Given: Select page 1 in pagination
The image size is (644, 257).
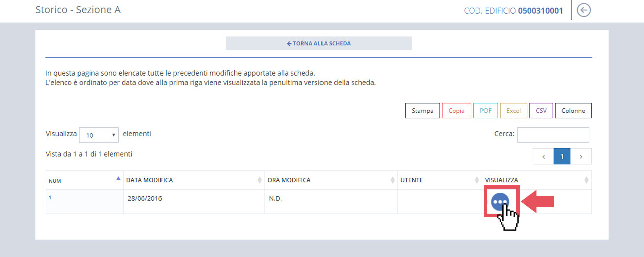Looking at the screenshot, I should coord(562,156).
